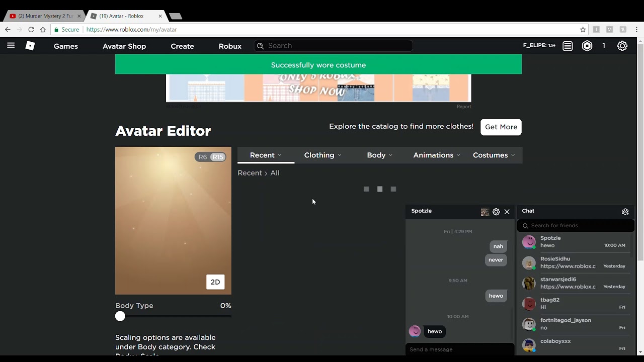644x362 pixels.
Task: Expand the Animations dropdown tab
Action: point(436,155)
